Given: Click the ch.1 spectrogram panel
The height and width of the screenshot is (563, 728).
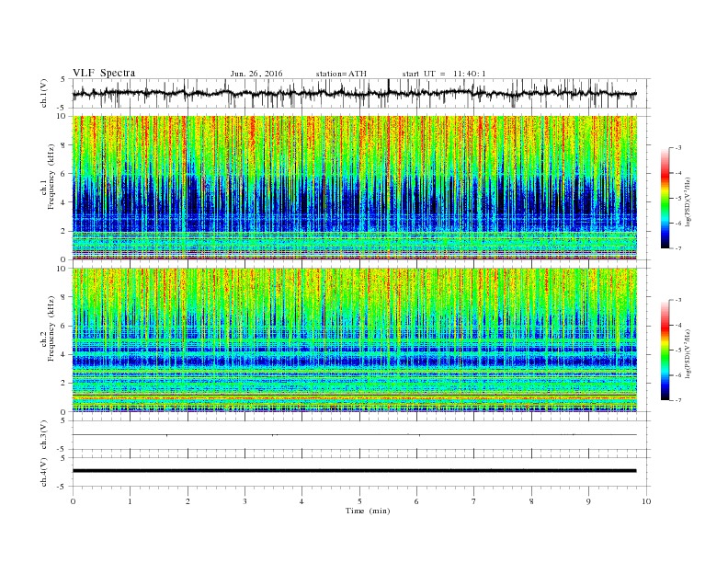Looking at the screenshot, I should point(355,188).
